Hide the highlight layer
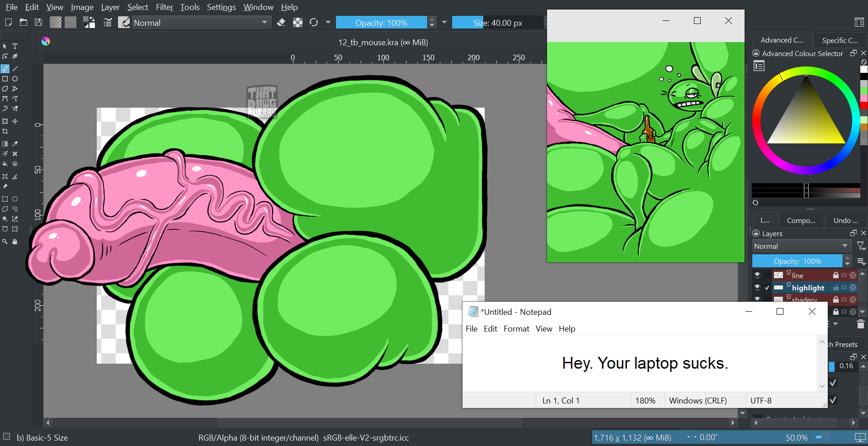Screen dimensions: 868x446 click(757, 287)
